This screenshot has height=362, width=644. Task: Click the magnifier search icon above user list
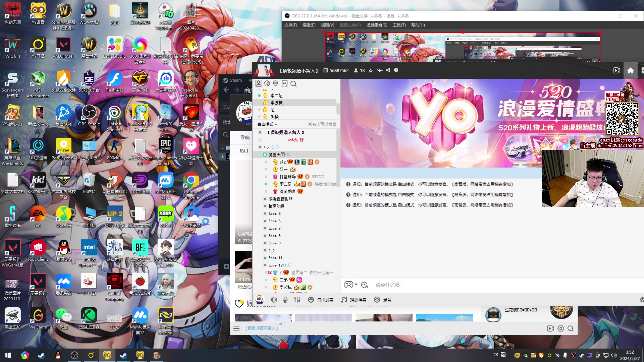pos(293,83)
